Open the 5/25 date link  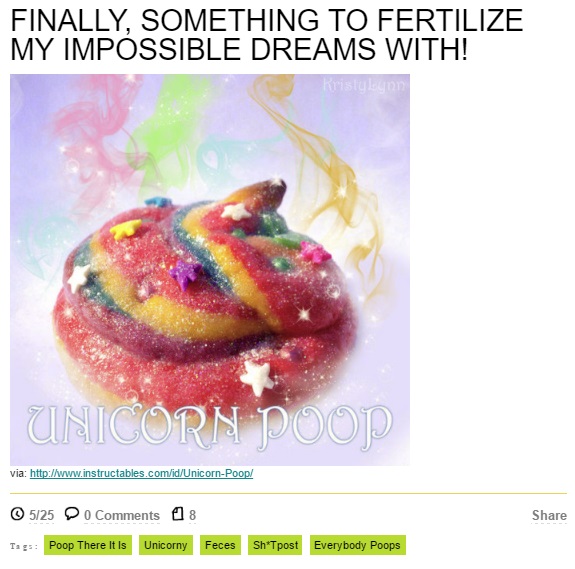point(41,515)
